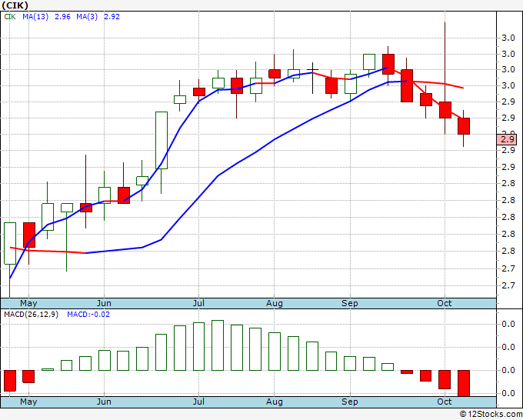The height and width of the screenshot is (420, 523).
Task: Select the leftmost red MACD histogram bar
Action: pyautogui.click(x=10, y=381)
